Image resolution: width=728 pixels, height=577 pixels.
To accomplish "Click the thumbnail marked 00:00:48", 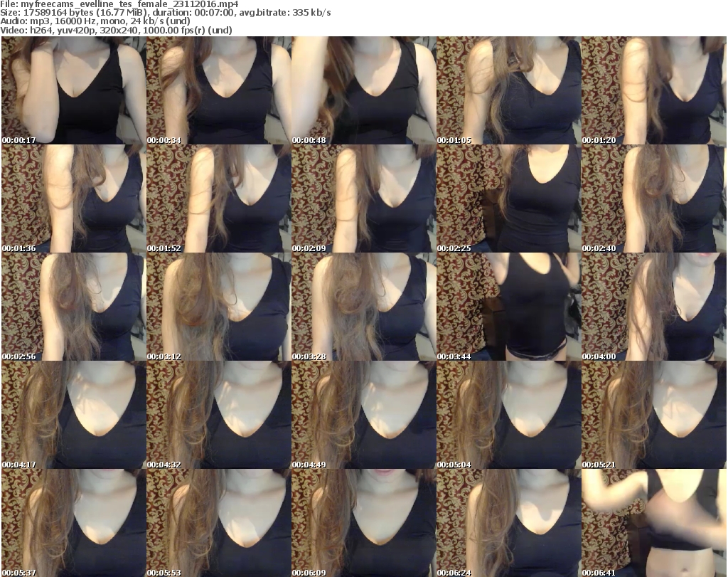I will (363, 90).
